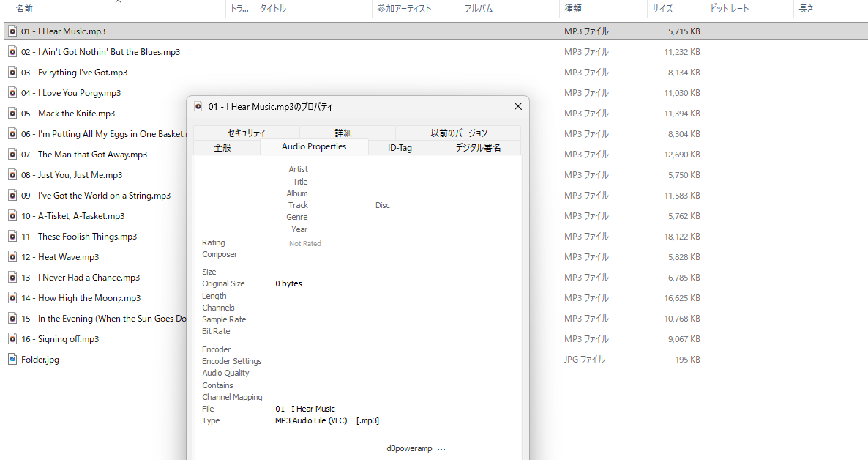Screen dimensions: 868x460
Task: Open the dBpoweramp three-dots options button
Action: [x=441, y=449]
